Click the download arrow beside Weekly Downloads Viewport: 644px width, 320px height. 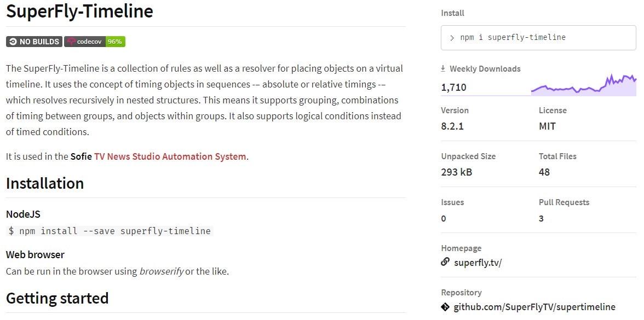[x=442, y=68]
